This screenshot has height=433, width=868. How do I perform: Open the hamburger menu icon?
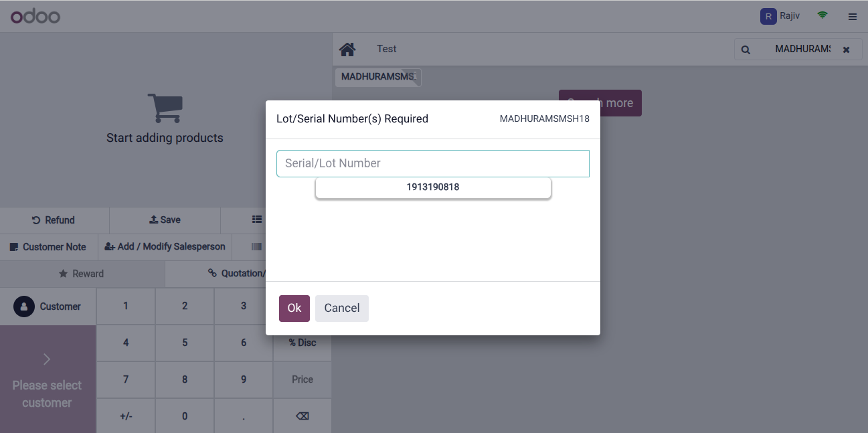coord(853,17)
